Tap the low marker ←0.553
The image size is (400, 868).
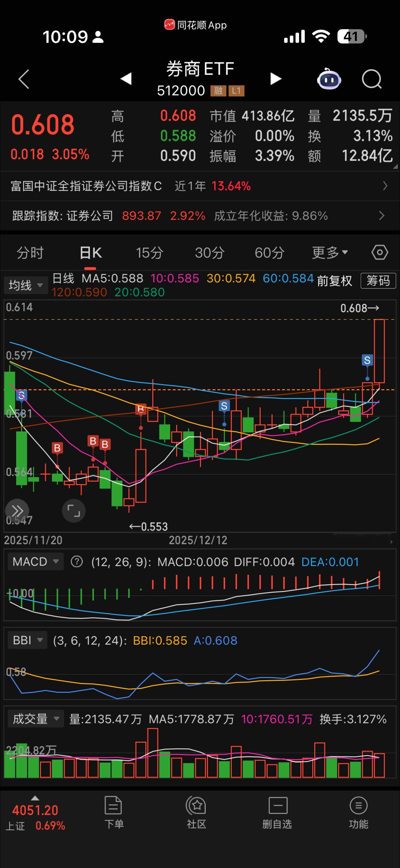point(148,526)
